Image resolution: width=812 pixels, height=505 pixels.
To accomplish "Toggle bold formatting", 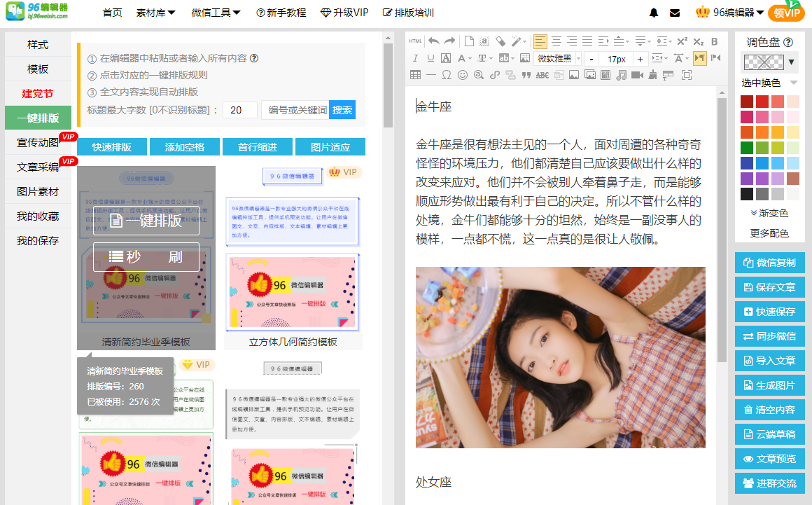I will pos(713,42).
